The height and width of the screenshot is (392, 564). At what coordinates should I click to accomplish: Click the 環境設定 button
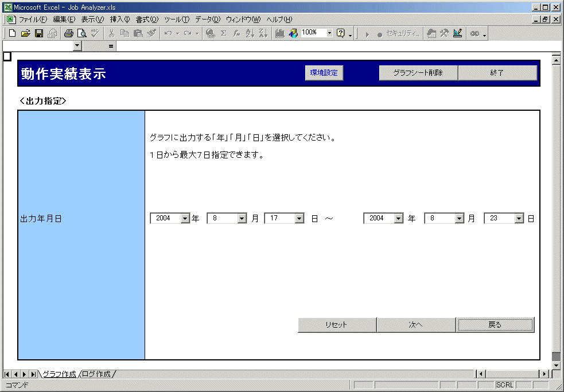coord(324,73)
